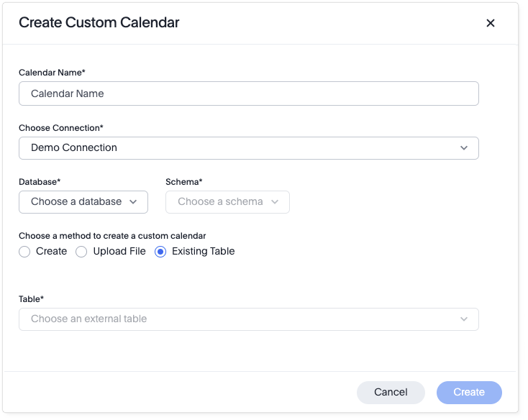The width and height of the screenshot is (528, 420).
Task: Click the Create Custom Calendar dialog title
Action: 99,23
